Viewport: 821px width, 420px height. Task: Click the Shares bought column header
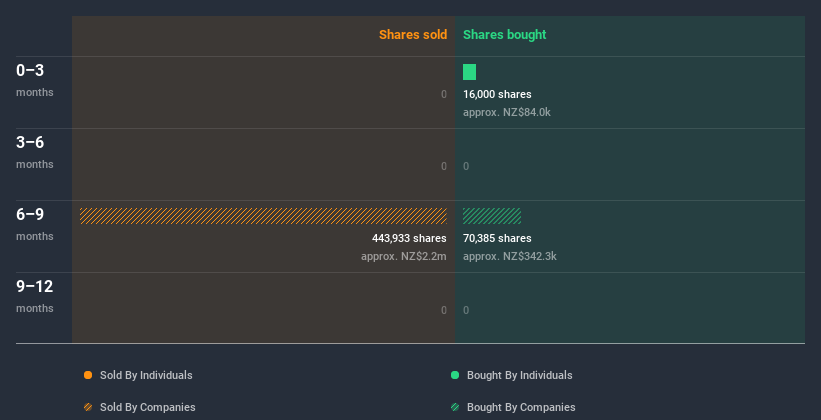[505, 35]
